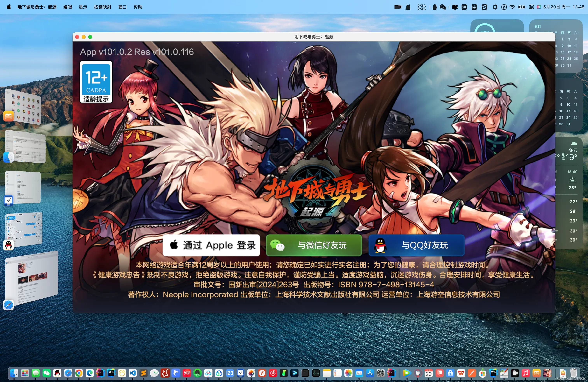Launch Google Chrome from the Dock

coord(79,373)
